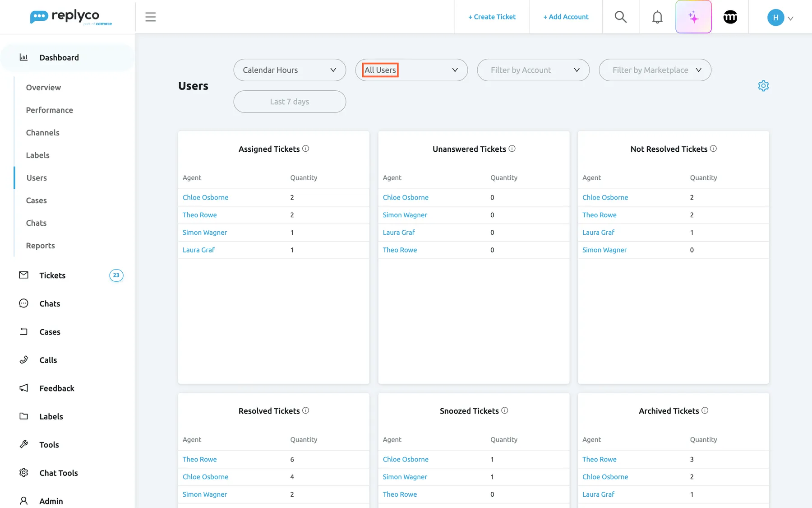Open the search magnifier icon
Image resolution: width=812 pixels, height=508 pixels.
click(x=621, y=17)
